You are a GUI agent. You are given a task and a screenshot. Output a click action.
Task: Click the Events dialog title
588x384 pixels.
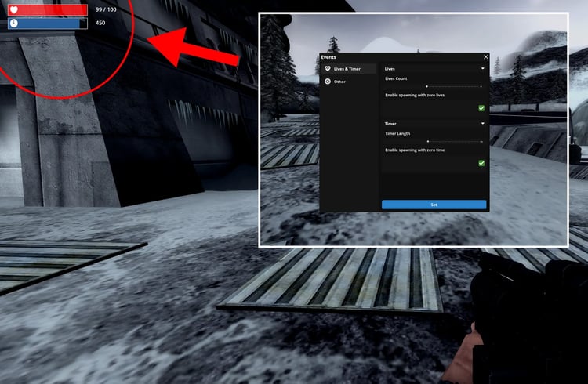(328, 57)
